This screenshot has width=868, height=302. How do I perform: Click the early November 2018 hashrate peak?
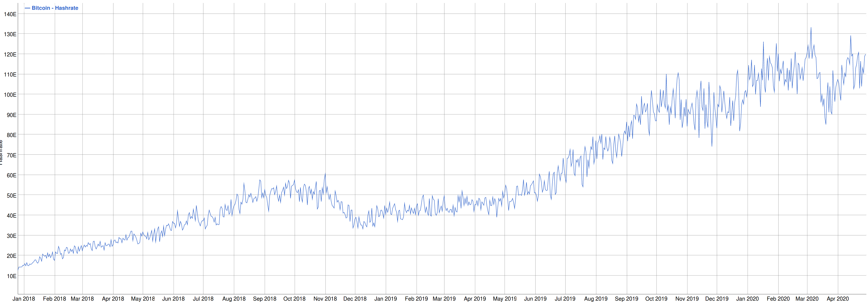[325, 174]
